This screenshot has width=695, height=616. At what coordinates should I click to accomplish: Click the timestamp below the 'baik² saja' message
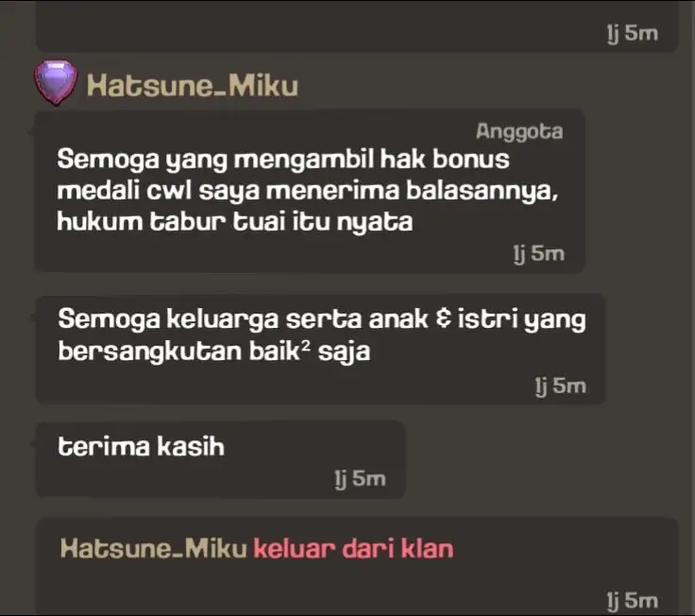pos(561,385)
